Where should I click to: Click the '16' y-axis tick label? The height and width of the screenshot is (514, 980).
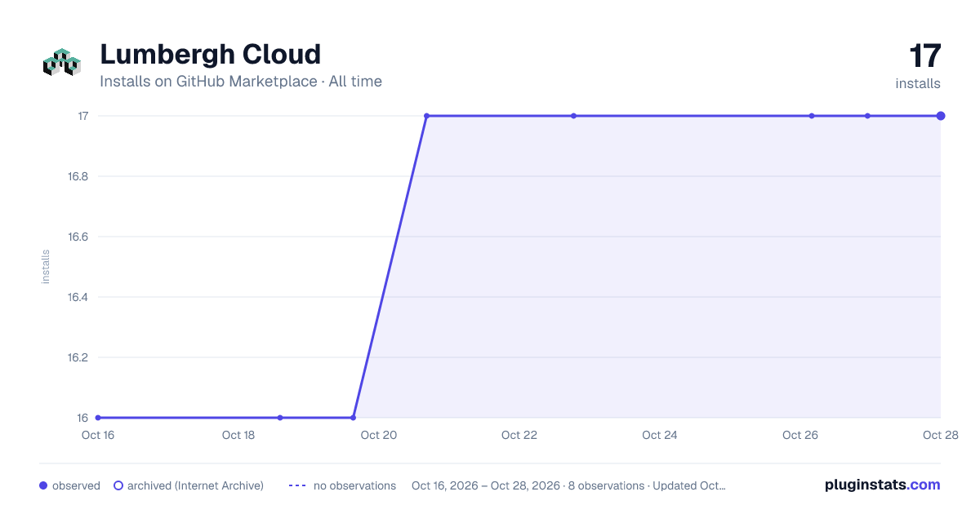click(x=82, y=418)
